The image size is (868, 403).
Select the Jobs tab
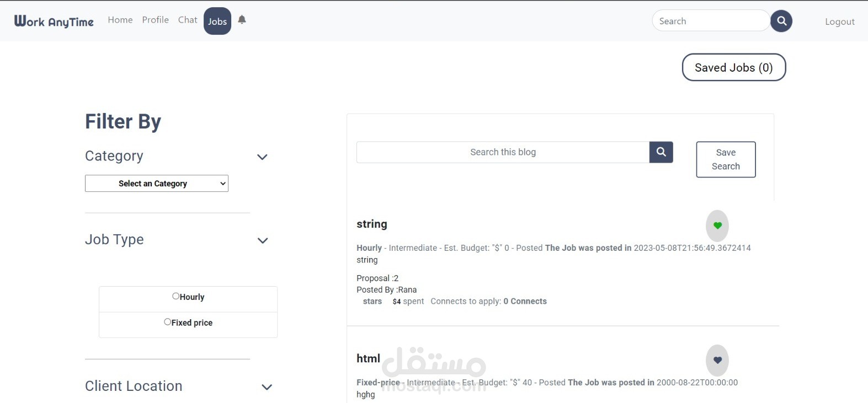(x=217, y=21)
